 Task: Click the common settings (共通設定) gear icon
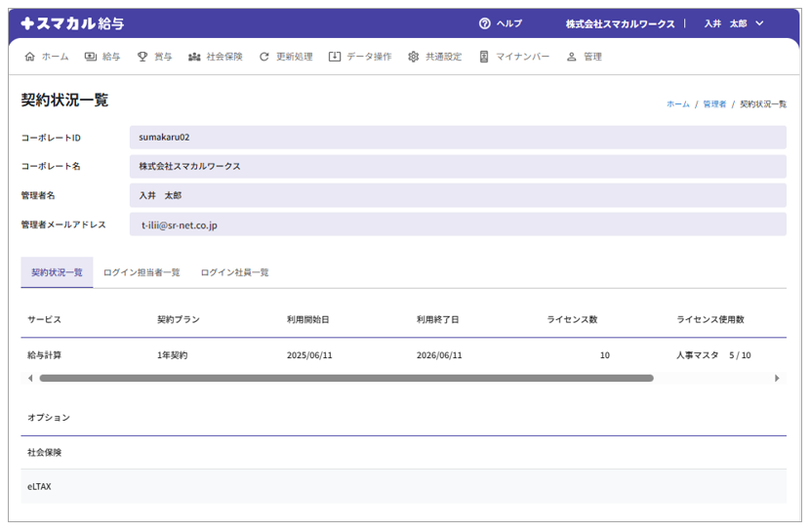coord(414,57)
